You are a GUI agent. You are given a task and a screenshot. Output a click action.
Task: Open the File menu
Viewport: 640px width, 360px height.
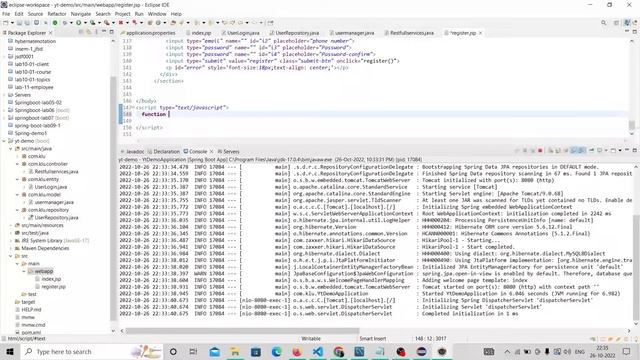[x=6, y=14]
